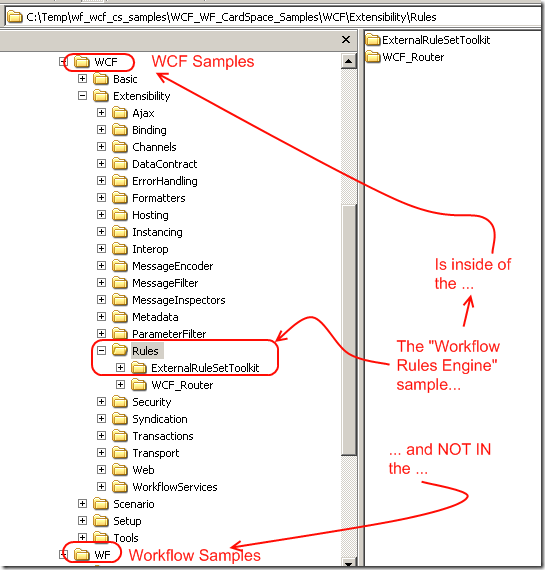Click the ExternalRuleSetToolkit folder icon in right pane
545x570 pixels.
[x=373, y=40]
